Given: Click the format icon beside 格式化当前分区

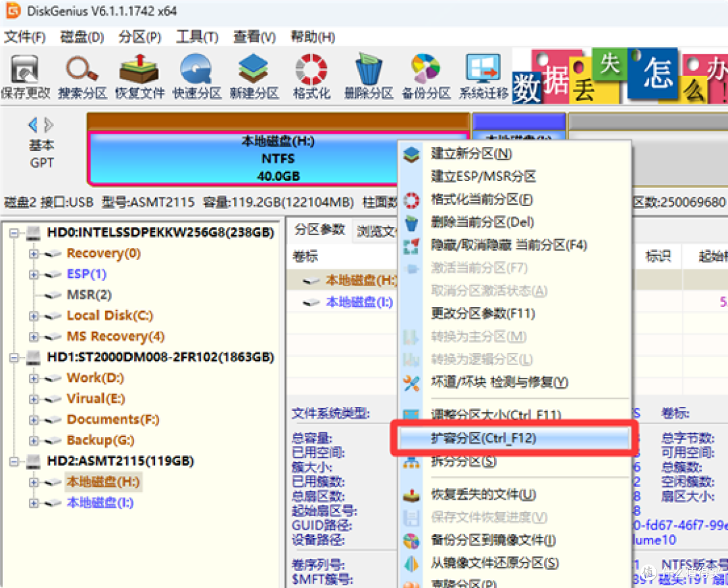Looking at the screenshot, I should (411, 200).
